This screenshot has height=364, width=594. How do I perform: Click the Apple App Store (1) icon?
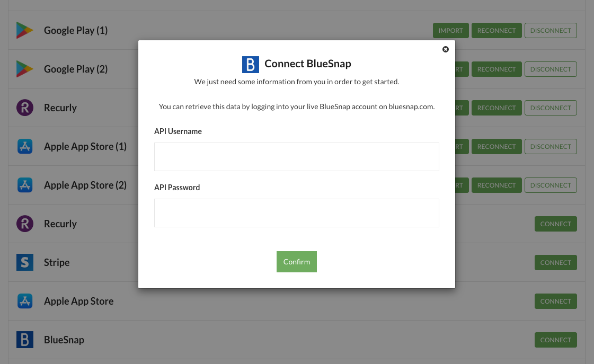[24, 146]
